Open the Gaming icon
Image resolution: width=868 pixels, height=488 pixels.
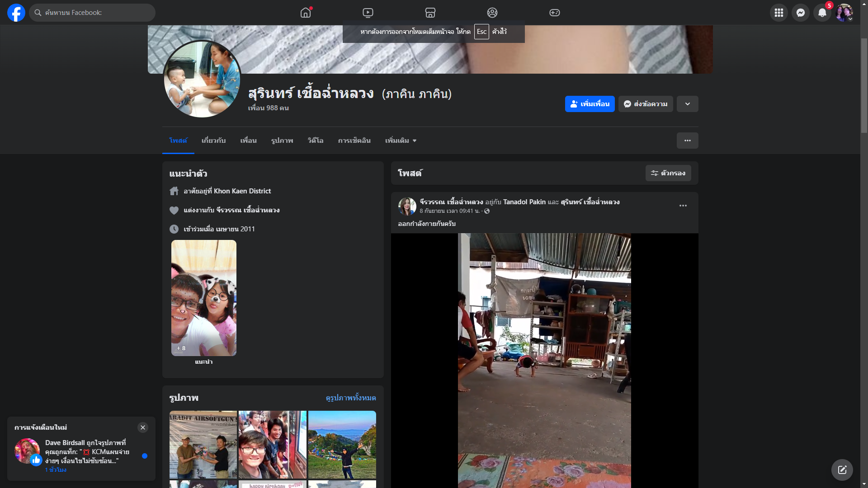(x=555, y=13)
